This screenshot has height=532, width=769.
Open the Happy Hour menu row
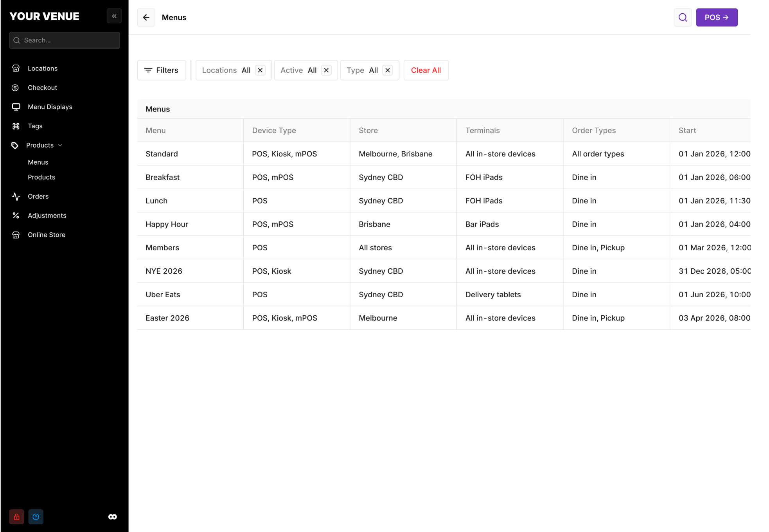[x=444, y=224]
